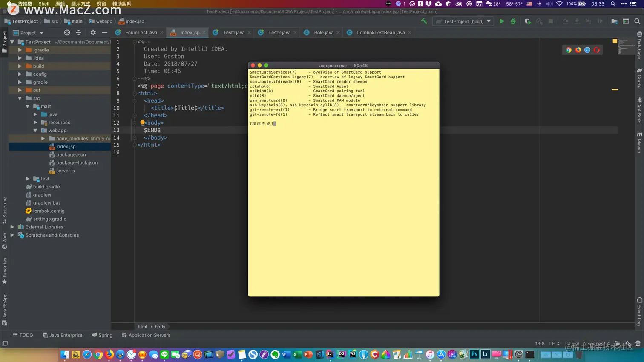Image resolution: width=644 pixels, height=362 pixels.
Task: Build the project with the hammer icon
Action: pos(424,21)
